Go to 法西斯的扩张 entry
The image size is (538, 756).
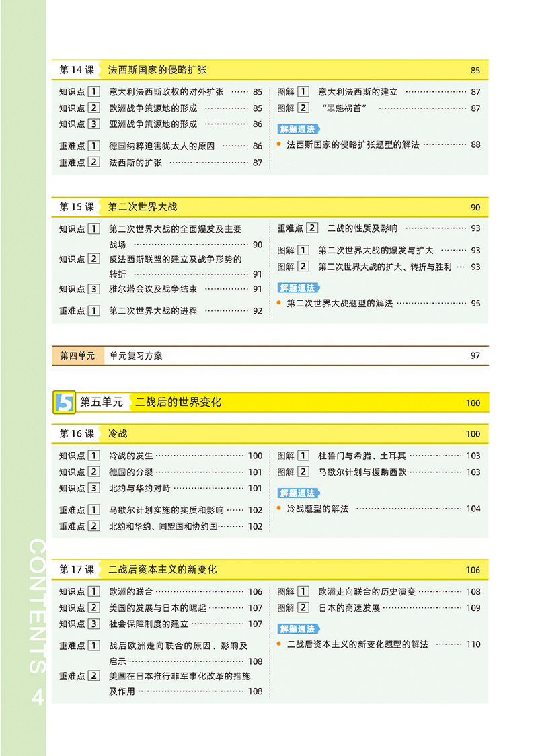pyautogui.click(x=136, y=163)
